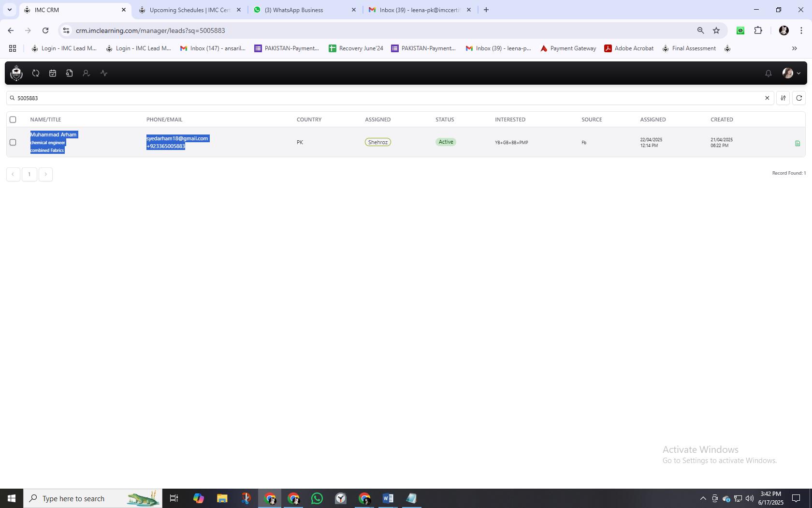The width and height of the screenshot is (812, 508).
Task: Open the Chrome extensions puzzle icon
Action: pyautogui.click(x=758, y=30)
